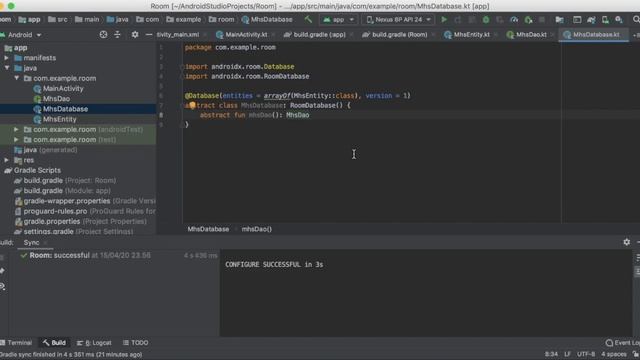Open Search Everywhere magnifier icon
Viewport: 640px width, 360px height.
point(636,19)
